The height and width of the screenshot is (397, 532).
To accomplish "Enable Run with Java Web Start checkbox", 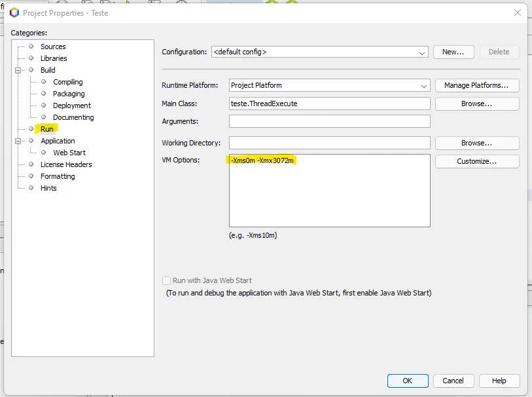I will click(167, 280).
